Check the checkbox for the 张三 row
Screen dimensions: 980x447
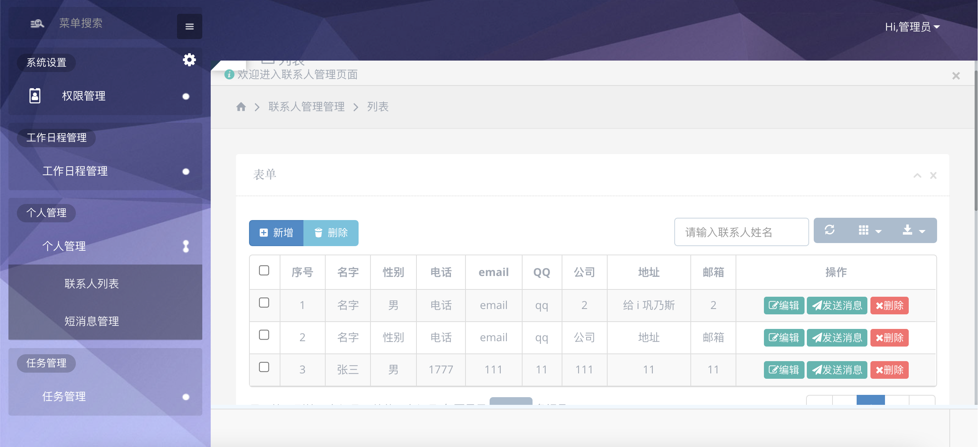264,367
